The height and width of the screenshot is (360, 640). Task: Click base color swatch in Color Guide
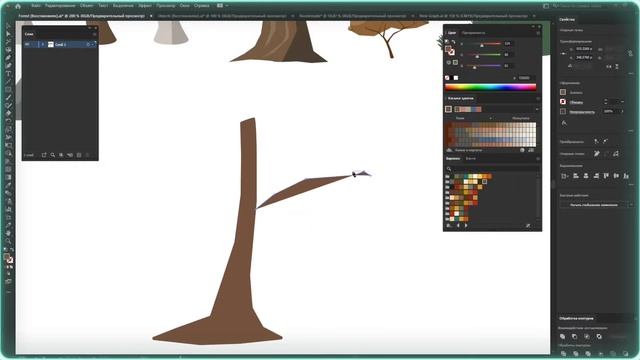point(448,109)
